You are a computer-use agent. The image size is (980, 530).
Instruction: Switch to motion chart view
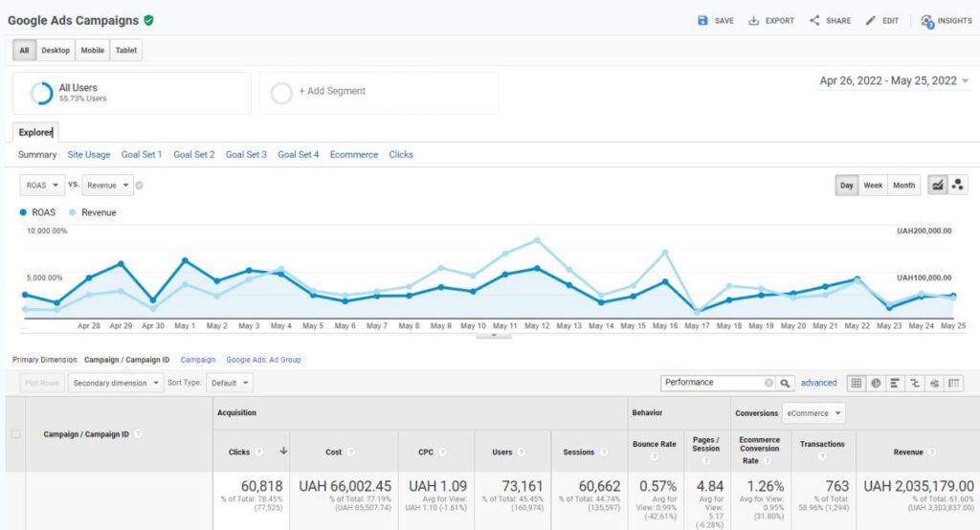(958, 186)
